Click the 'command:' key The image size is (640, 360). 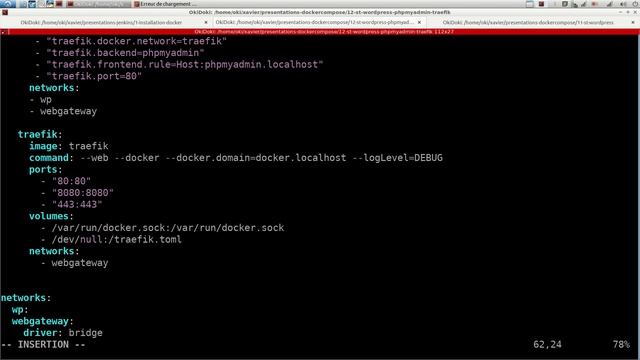click(51, 158)
